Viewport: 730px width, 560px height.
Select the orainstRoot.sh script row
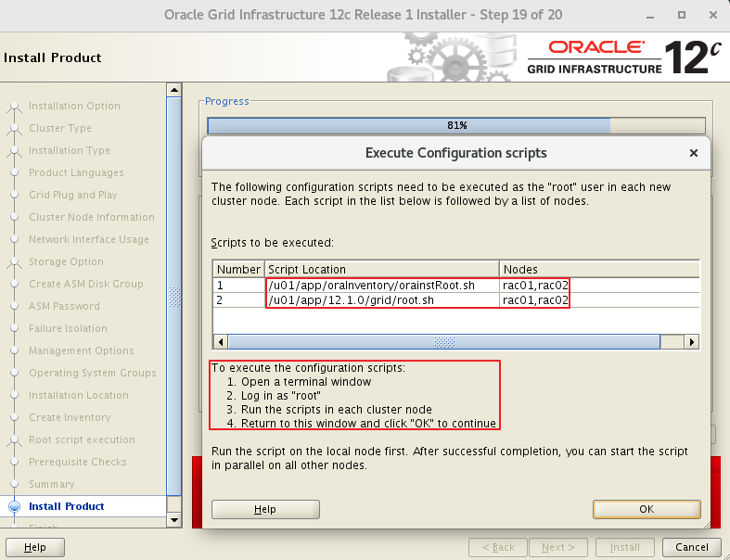pos(371,286)
